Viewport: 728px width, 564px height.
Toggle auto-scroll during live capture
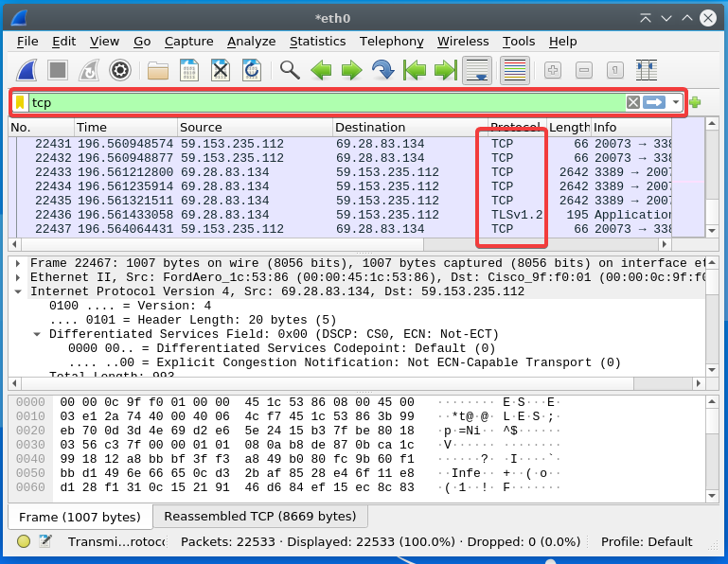tap(477, 71)
